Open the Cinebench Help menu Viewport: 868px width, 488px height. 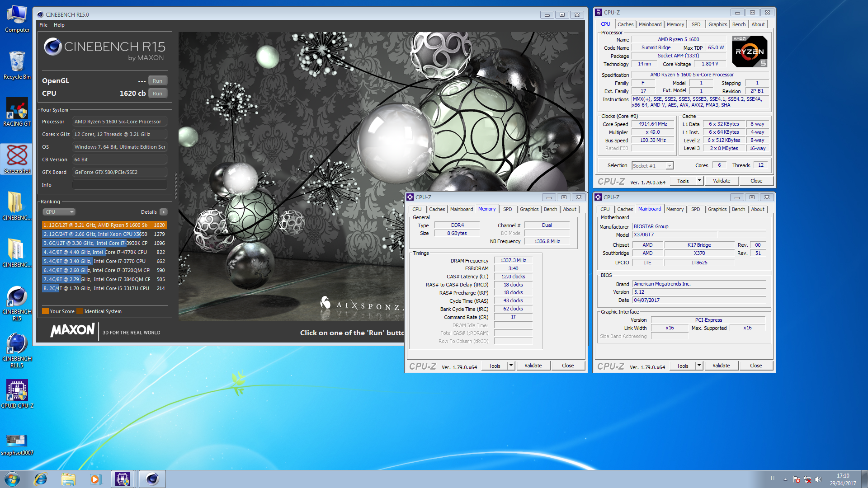click(x=59, y=25)
